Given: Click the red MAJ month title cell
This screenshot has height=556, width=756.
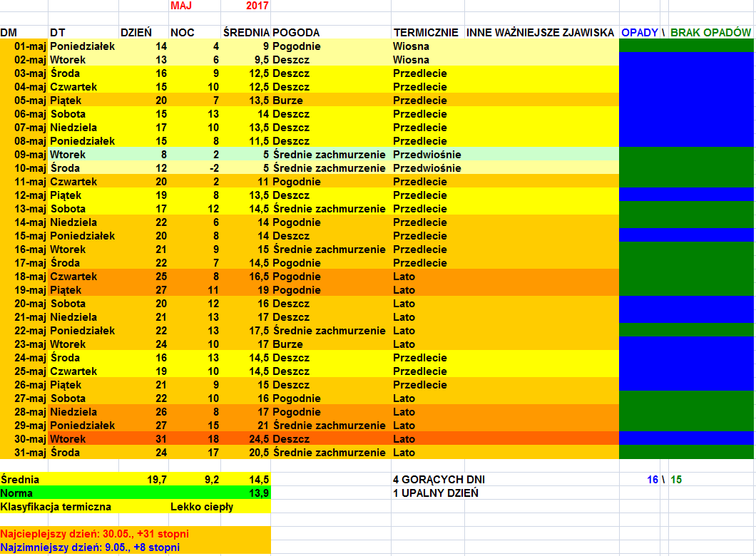Looking at the screenshot, I should click(x=182, y=6).
